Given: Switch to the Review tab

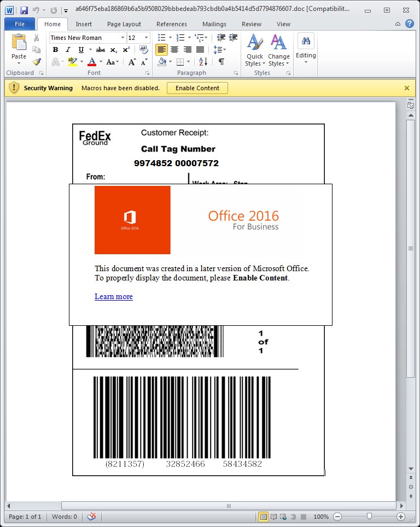Looking at the screenshot, I should tap(251, 24).
